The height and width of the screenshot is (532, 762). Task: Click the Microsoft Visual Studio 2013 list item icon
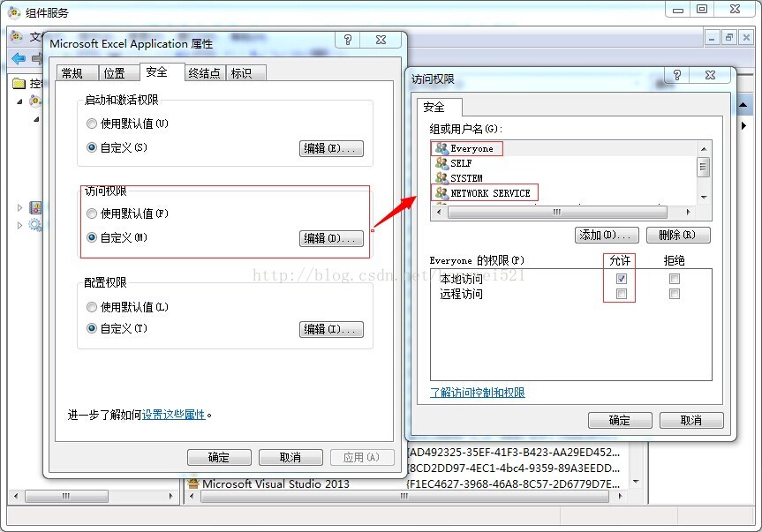tap(193, 483)
